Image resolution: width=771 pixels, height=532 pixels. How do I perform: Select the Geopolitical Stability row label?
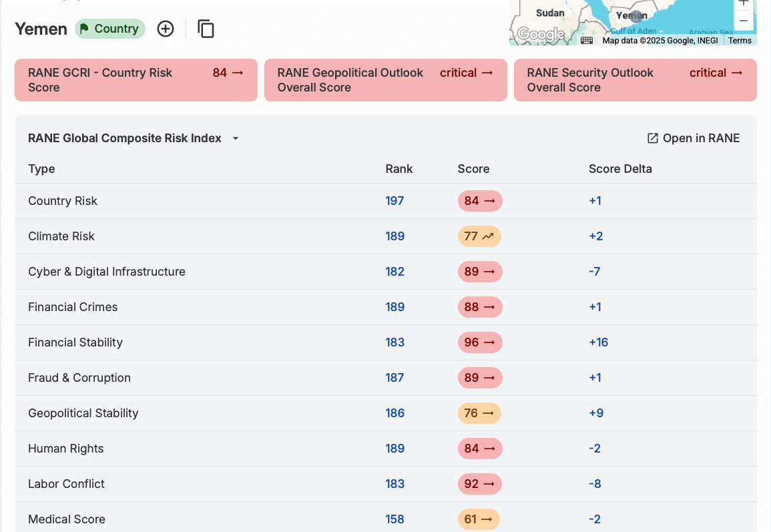click(x=83, y=413)
